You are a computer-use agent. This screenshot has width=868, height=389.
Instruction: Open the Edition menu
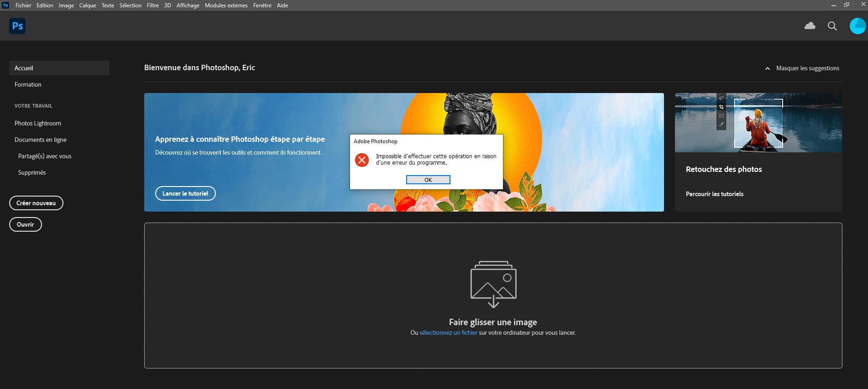point(45,5)
